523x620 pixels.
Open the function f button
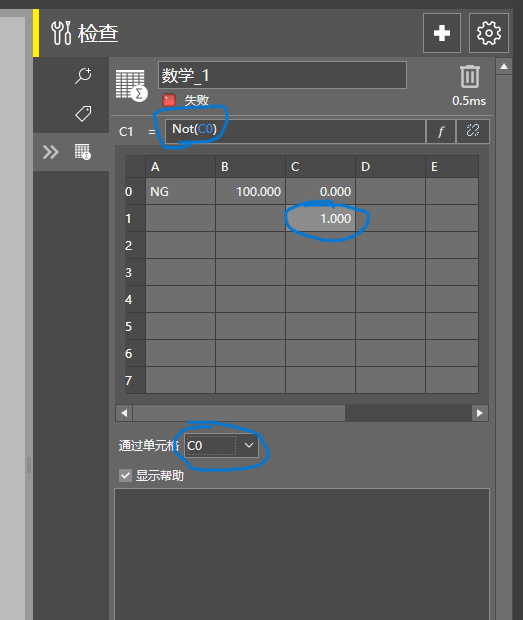coord(441,131)
